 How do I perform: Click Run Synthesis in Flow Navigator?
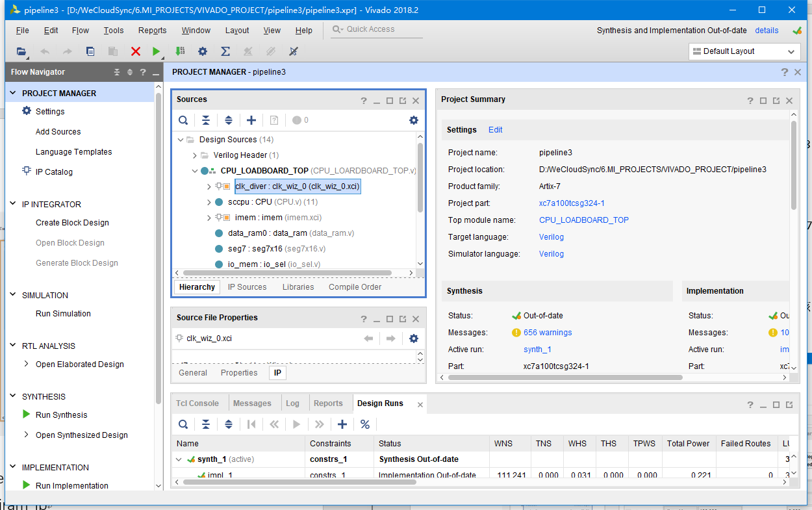[x=61, y=415]
